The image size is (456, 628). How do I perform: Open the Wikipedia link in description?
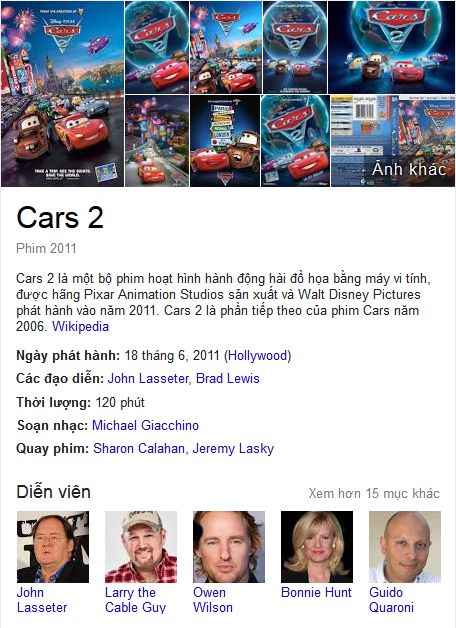pyautogui.click(x=80, y=326)
